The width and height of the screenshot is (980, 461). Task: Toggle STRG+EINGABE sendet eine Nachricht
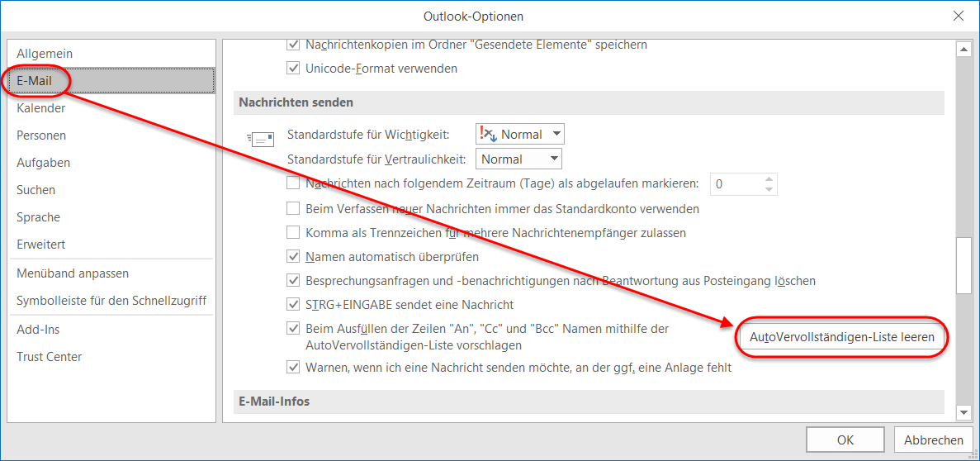(x=293, y=305)
